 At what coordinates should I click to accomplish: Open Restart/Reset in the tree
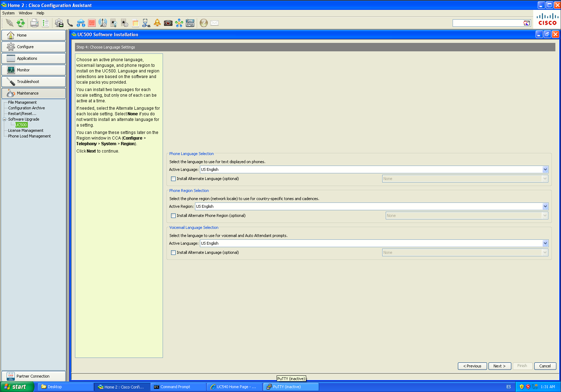(22, 114)
